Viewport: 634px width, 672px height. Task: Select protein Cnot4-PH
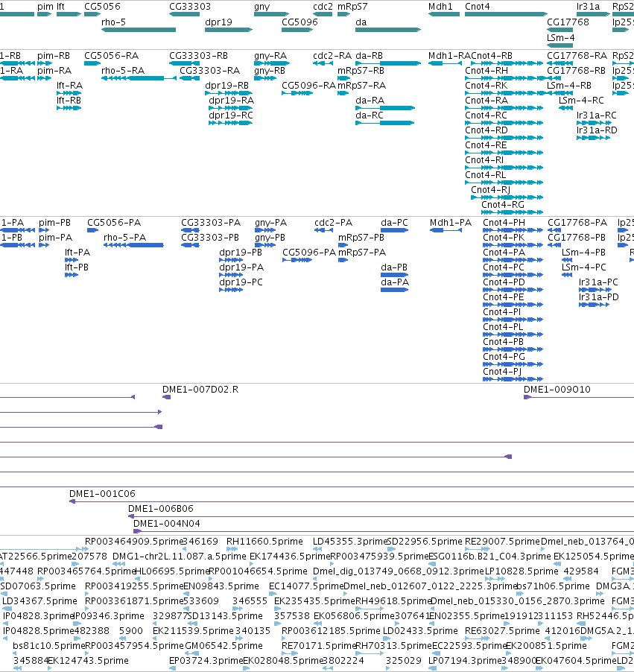[x=504, y=223]
